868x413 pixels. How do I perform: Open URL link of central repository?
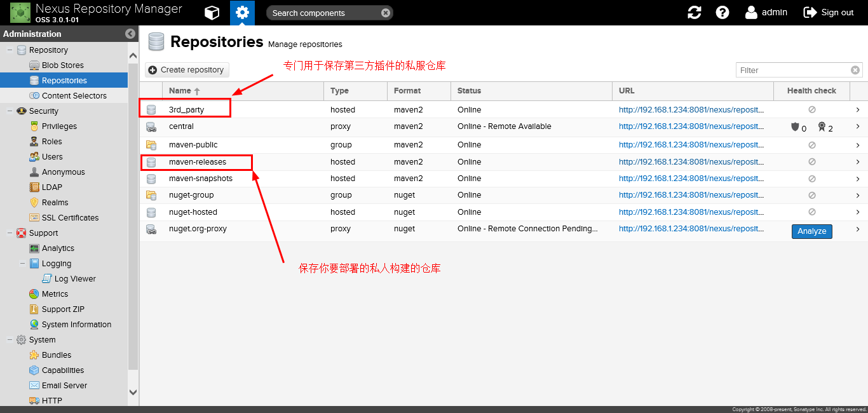click(x=691, y=126)
